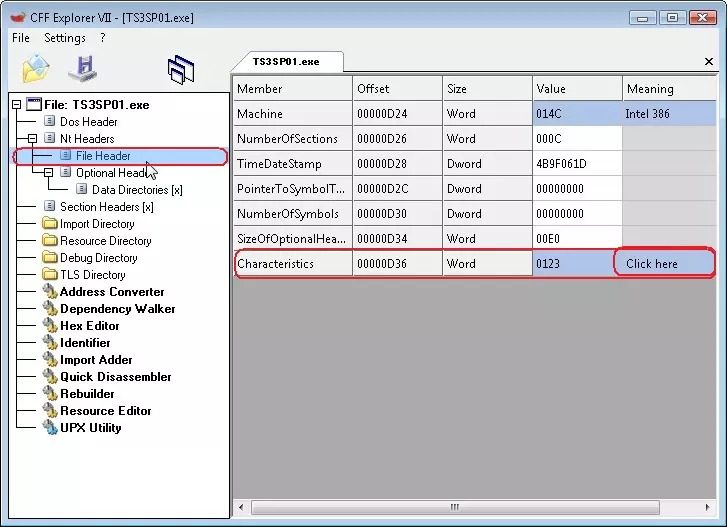This screenshot has width=727, height=527.
Task: Open the UPX Utility tool
Action: [x=90, y=428]
